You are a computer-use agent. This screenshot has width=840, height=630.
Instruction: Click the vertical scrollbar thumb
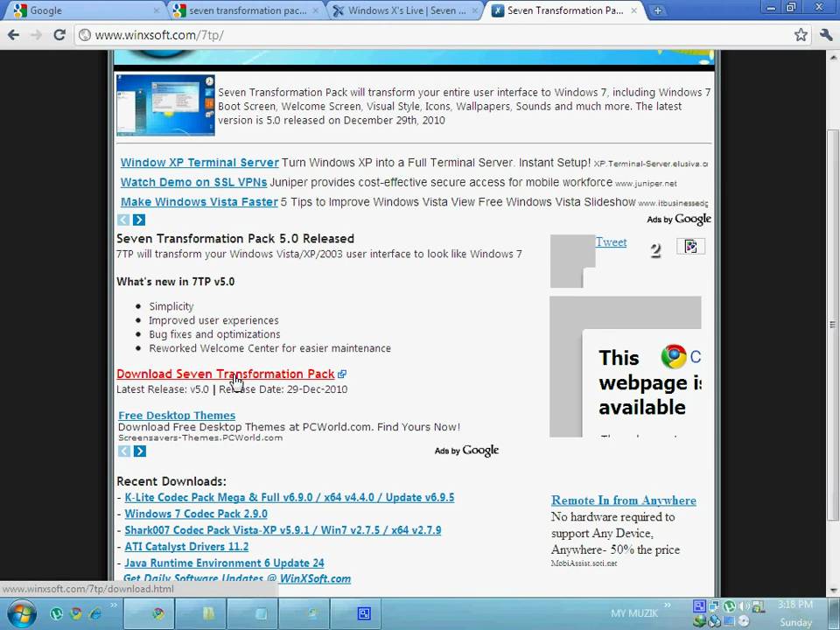pyautogui.click(x=832, y=324)
